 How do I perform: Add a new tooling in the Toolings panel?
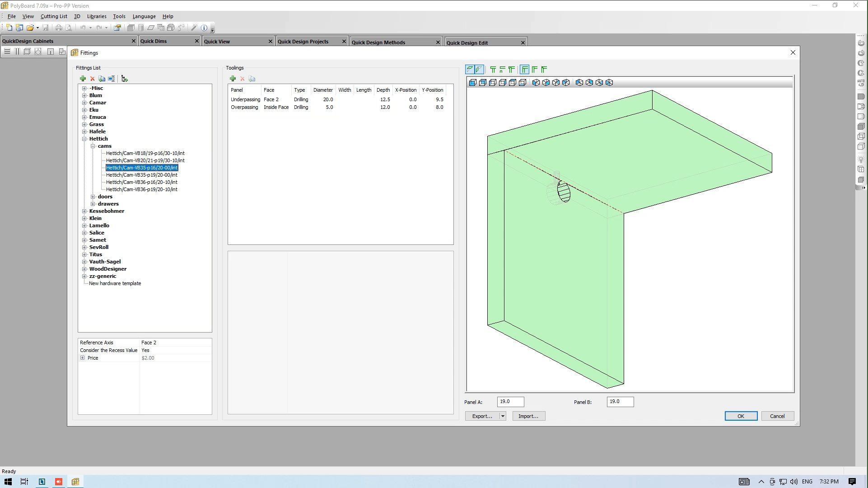(x=233, y=79)
